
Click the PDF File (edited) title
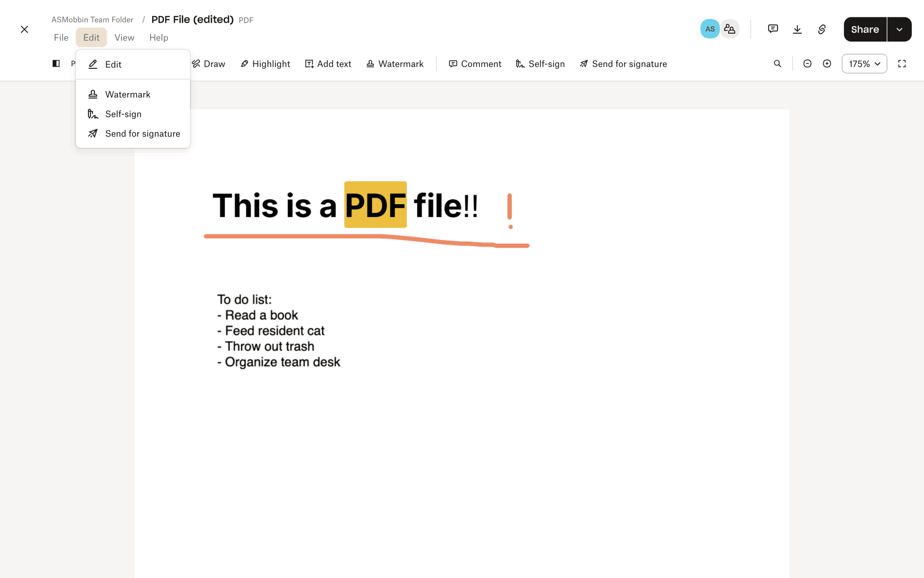(x=192, y=20)
